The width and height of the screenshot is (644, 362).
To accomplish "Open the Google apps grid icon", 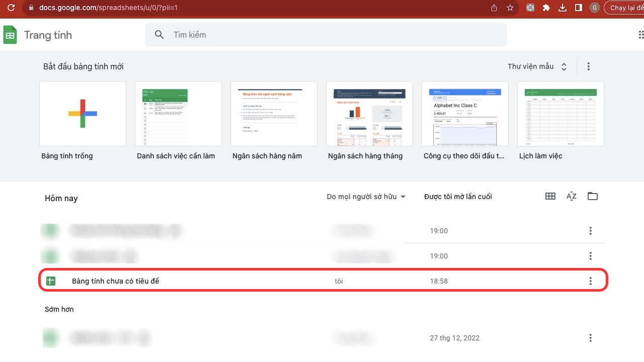I will coord(640,35).
